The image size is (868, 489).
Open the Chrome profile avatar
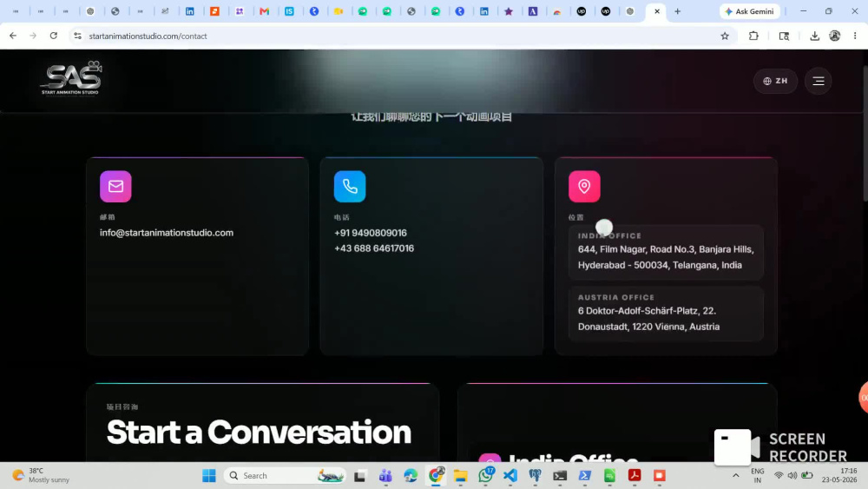[x=835, y=36]
